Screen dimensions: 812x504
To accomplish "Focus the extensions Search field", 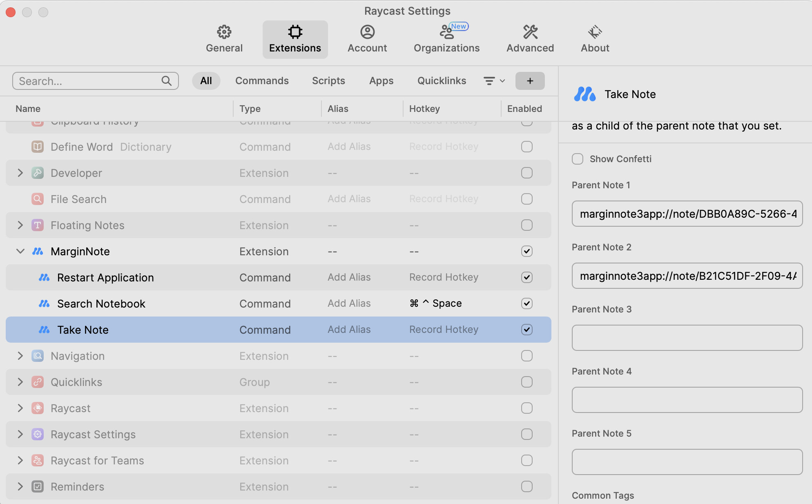I will [x=95, y=81].
